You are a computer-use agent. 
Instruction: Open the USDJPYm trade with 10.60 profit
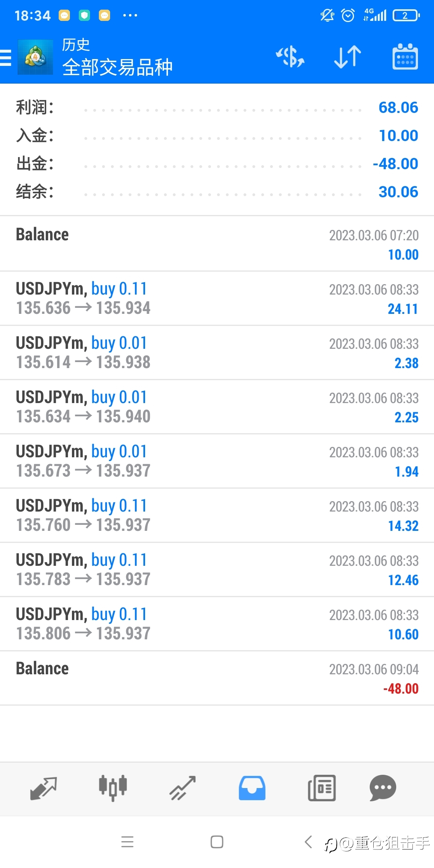tap(217, 624)
